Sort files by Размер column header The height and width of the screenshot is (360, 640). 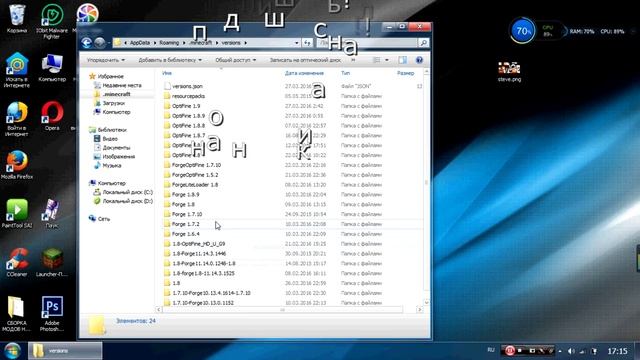[x=405, y=73]
